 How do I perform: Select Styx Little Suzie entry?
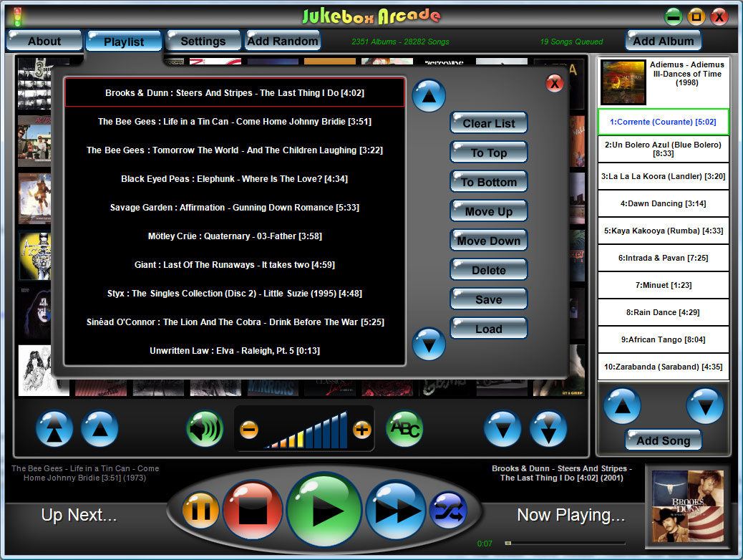pyautogui.click(x=235, y=294)
